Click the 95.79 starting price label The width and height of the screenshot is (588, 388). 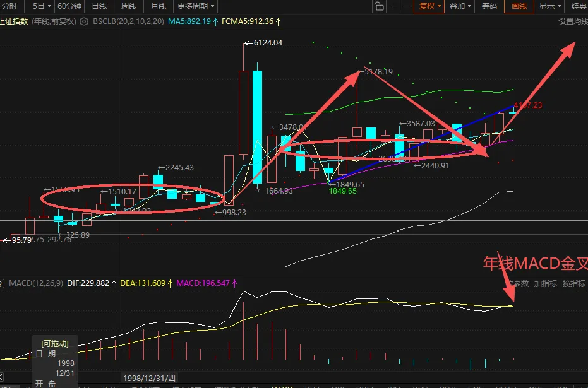click(x=21, y=240)
